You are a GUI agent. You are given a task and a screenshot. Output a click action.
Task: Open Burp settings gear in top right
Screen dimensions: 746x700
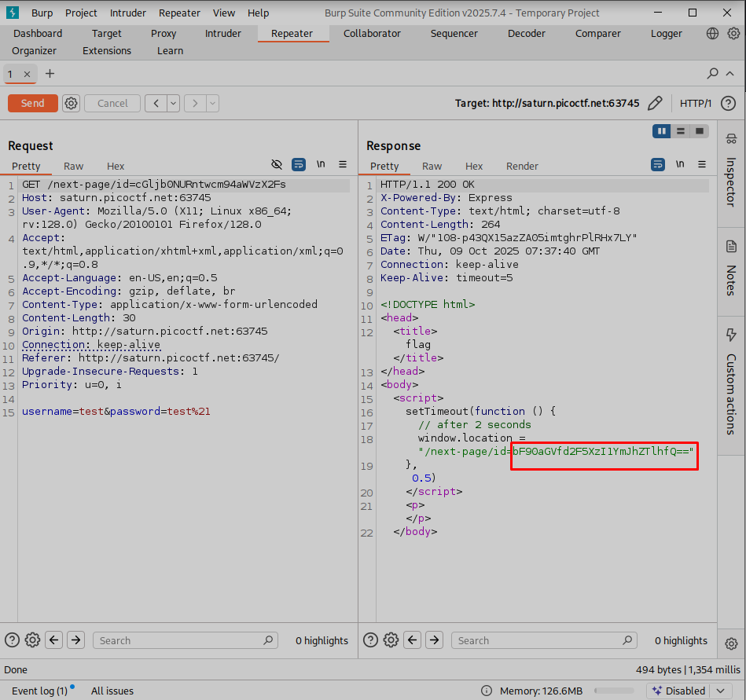(733, 34)
